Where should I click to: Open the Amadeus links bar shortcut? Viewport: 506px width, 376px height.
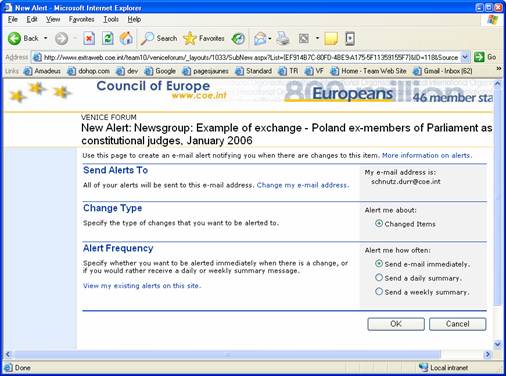click(x=42, y=71)
